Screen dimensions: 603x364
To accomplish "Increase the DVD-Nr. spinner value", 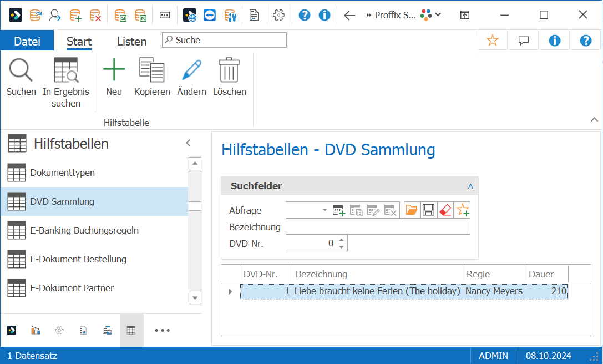I will [342, 240].
